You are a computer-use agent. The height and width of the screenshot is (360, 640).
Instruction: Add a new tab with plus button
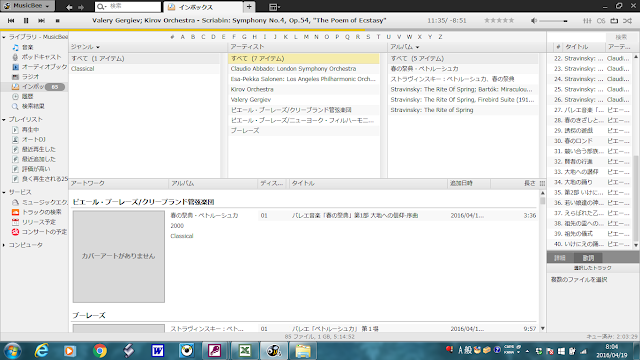[249, 7]
